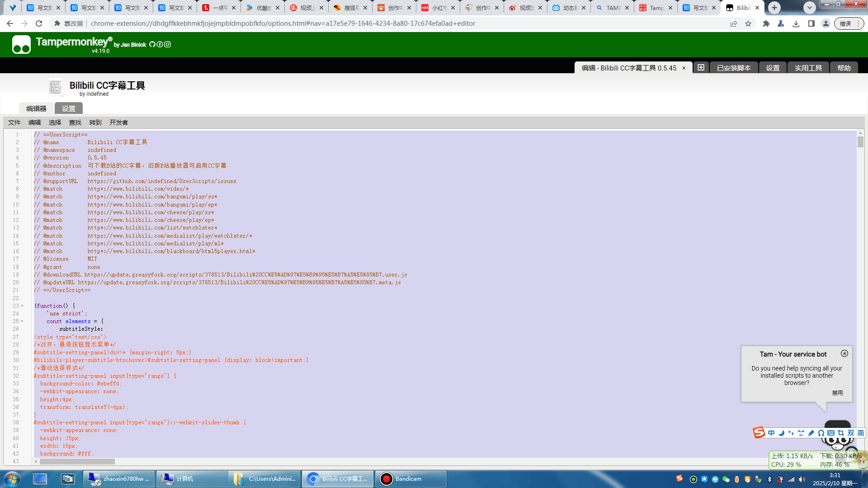Open the tab search dropdown arrow

810,8
